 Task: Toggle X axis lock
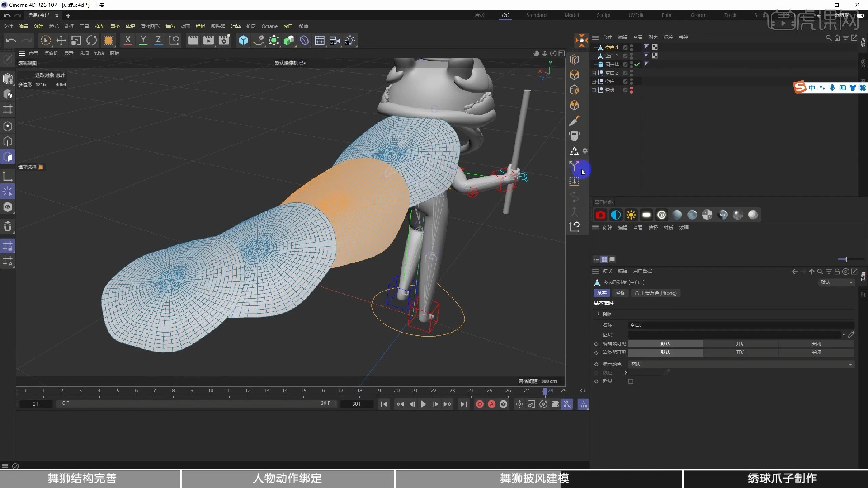click(128, 41)
